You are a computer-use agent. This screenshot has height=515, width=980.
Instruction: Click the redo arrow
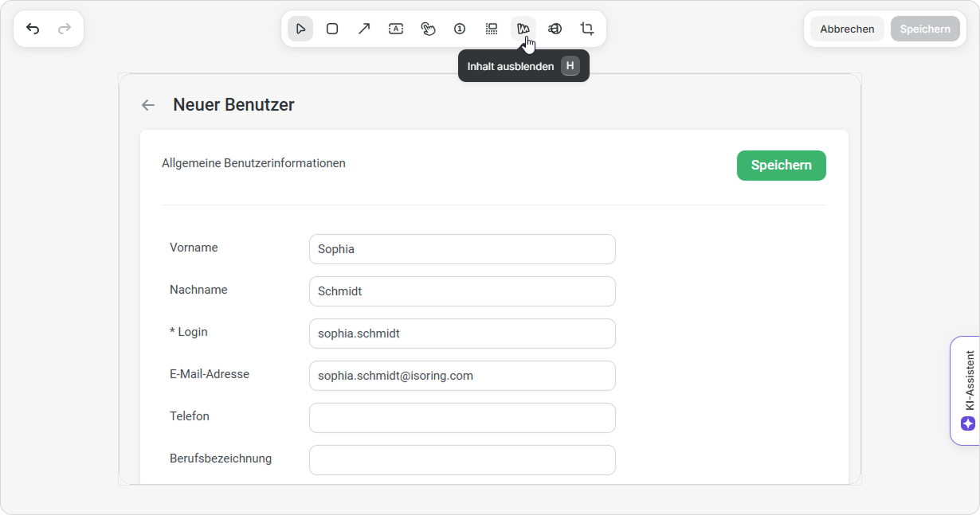click(x=65, y=29)
